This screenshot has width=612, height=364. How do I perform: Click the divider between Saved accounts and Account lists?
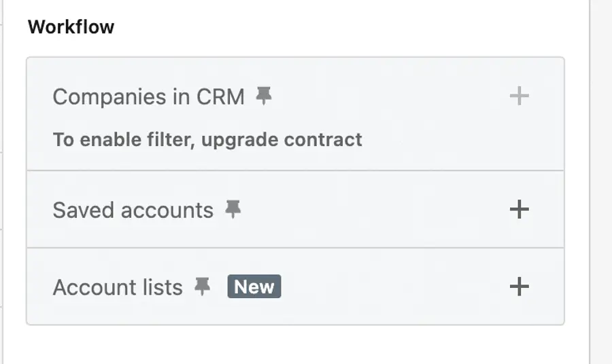(295, 248)
